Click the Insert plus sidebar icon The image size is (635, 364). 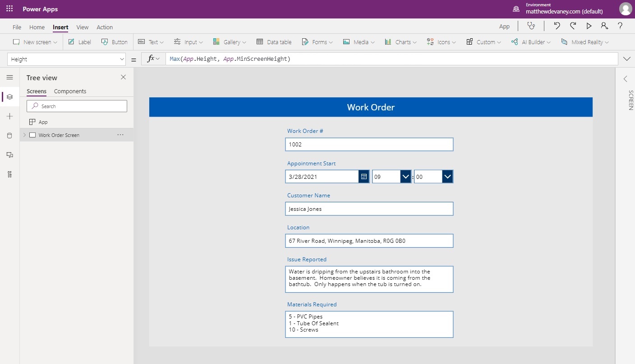(x=9, y=116)
